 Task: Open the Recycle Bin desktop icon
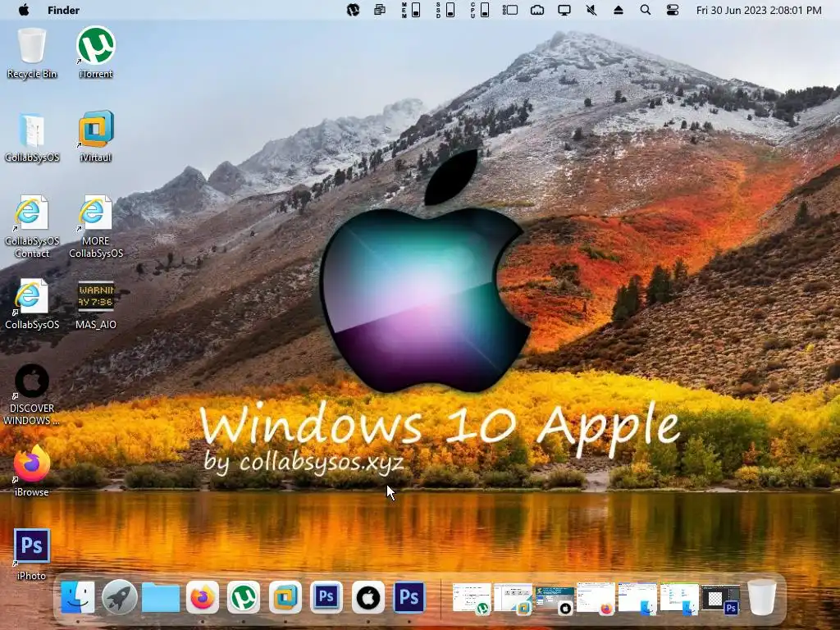(x=32, y=52)
